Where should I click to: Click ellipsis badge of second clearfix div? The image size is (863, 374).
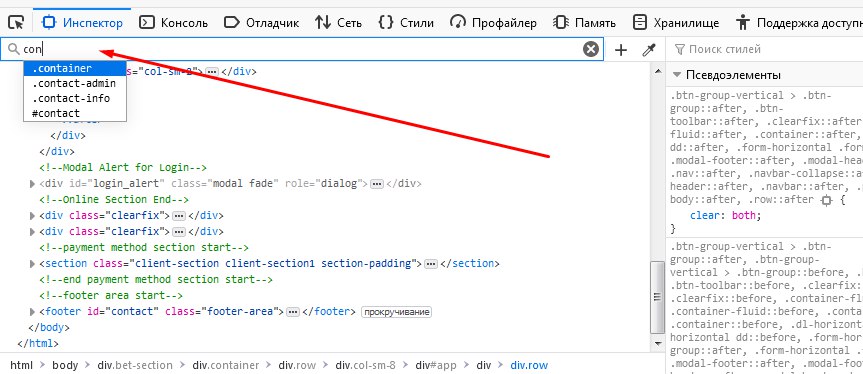pyautogui.click(x=179, y=232)
